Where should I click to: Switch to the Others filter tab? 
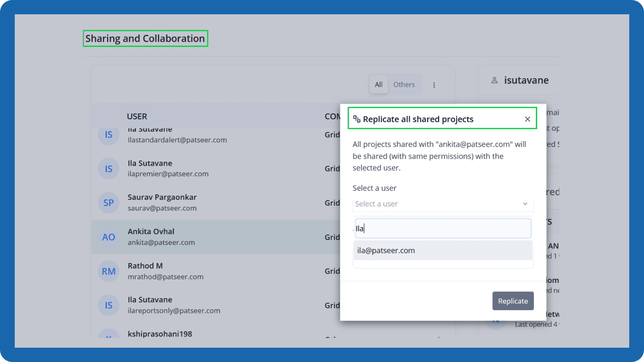click(404, 84)
